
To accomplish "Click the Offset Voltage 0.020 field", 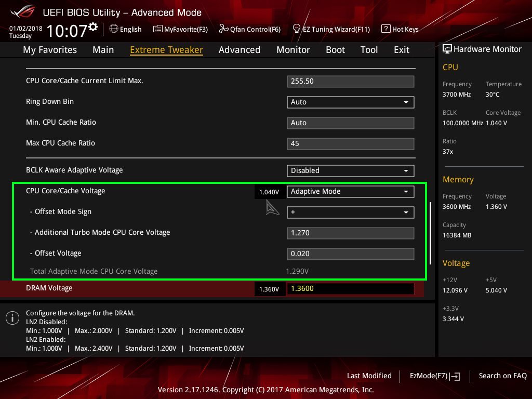I will pyautogui.click(x=351, y=254).
